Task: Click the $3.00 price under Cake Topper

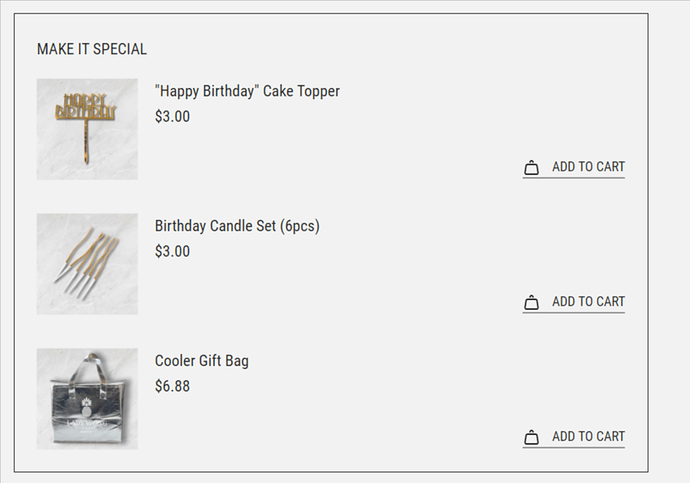Action: [x=172, y=116]
